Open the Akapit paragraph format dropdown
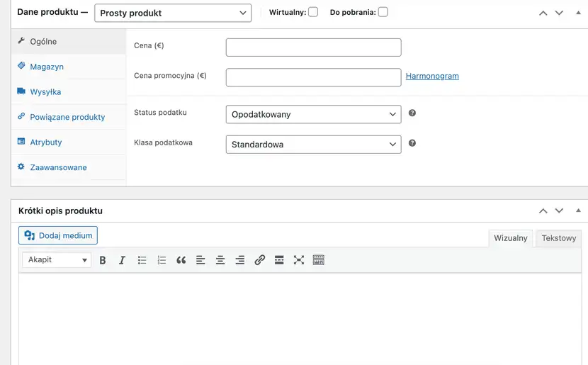 (57, 259)
